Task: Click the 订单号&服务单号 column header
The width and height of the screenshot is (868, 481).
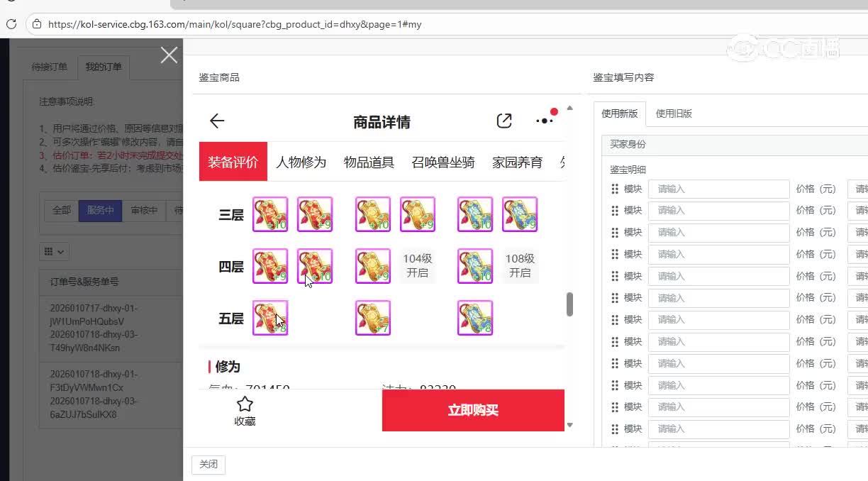Action: pyautogui.click(x=84, y=282)
